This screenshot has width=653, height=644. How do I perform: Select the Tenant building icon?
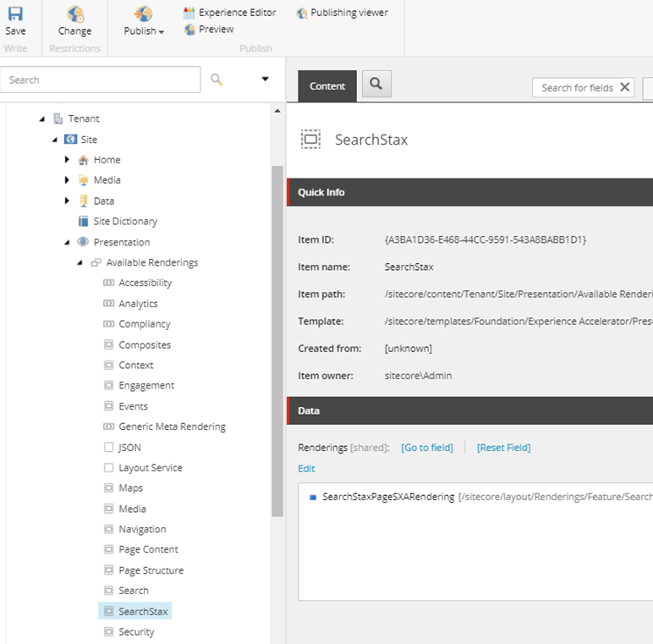pos(58,118)
